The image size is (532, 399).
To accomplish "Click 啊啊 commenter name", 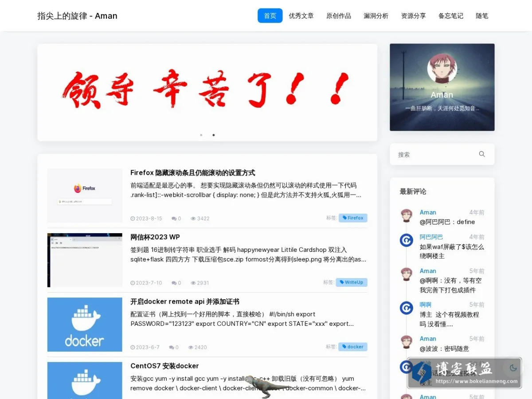I will click(x=426, y=305).
